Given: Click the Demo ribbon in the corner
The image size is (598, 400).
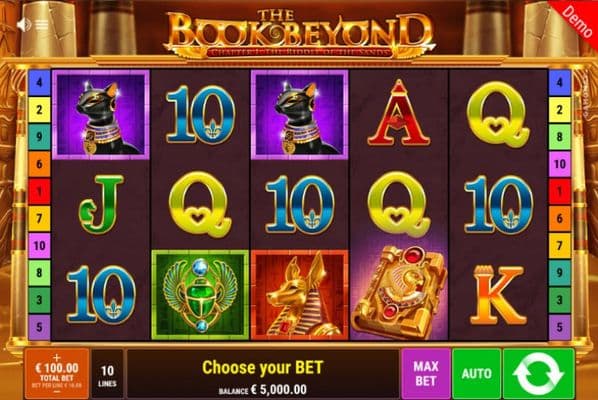Looking at the screenshot, I should [x=576, y=19].
